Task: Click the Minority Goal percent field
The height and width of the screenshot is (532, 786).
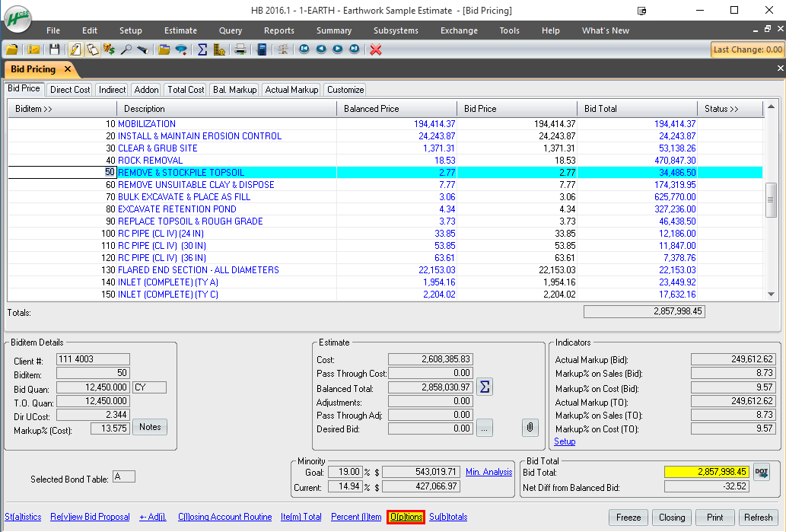Action: pos(345,472)
